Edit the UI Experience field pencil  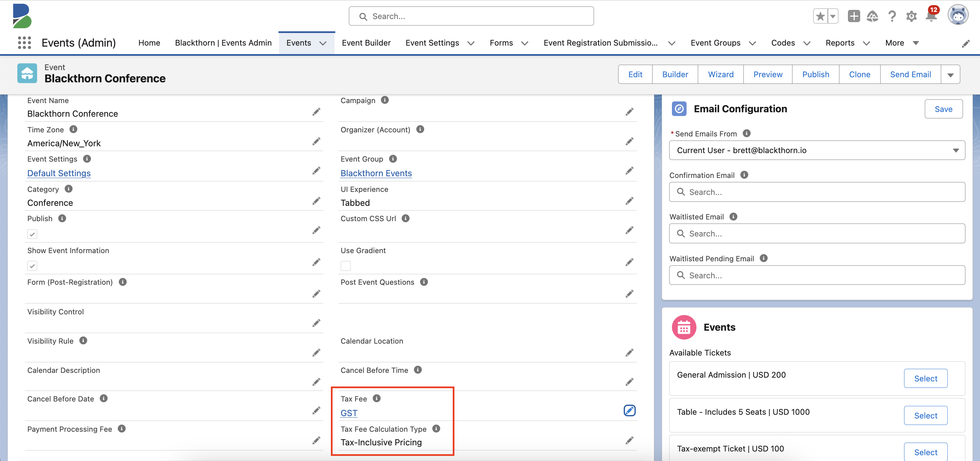click(630, 201)
